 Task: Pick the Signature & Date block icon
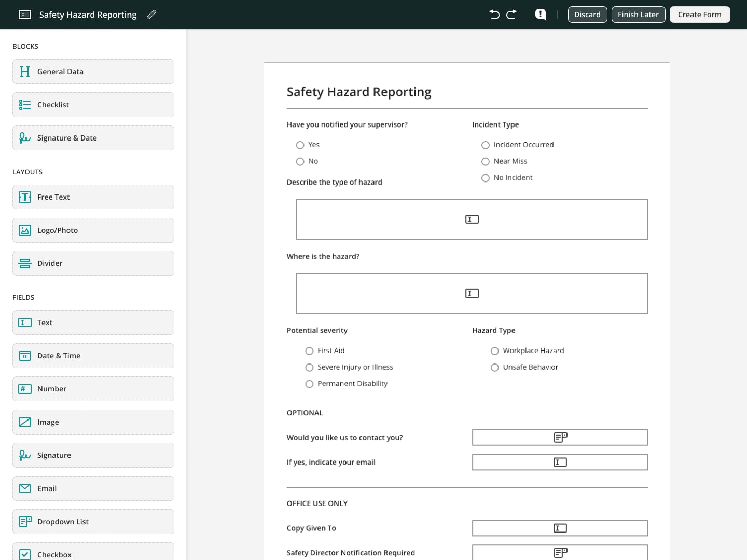(25, 138)
